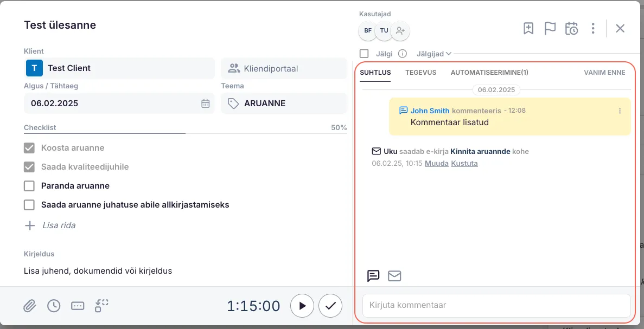Enable the Jälgi follow checkbox

[364, 54]
